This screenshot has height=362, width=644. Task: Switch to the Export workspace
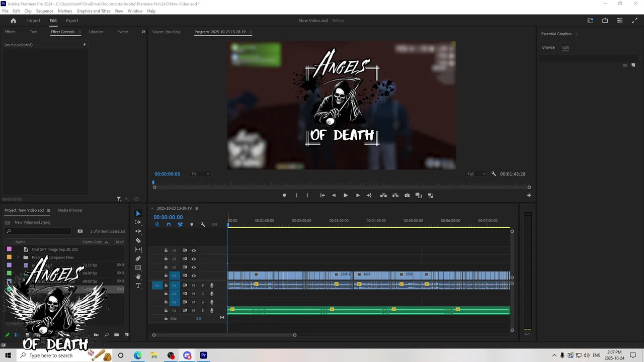coord(72,21)
